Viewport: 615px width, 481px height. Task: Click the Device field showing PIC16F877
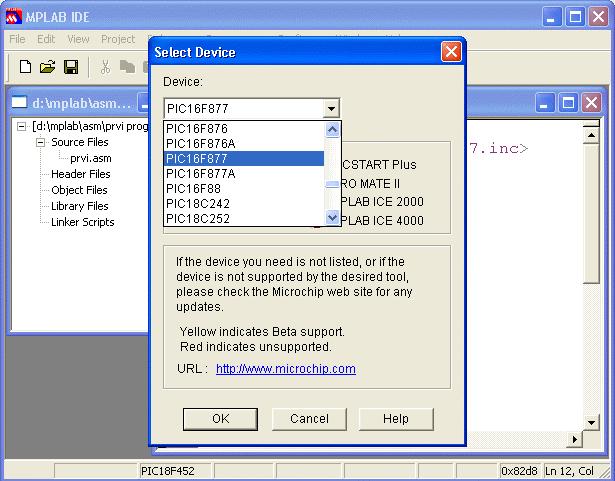coord(244,108)
